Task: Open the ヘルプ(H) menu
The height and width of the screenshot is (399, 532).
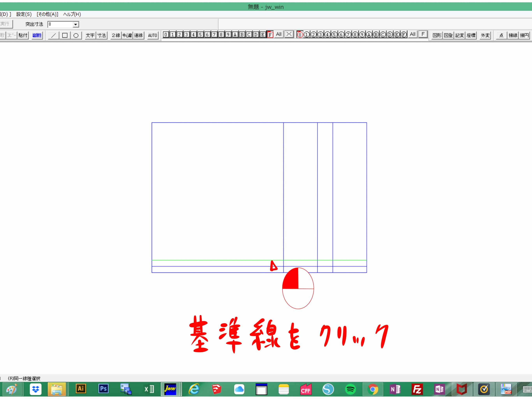Action: tap(72, 14)
